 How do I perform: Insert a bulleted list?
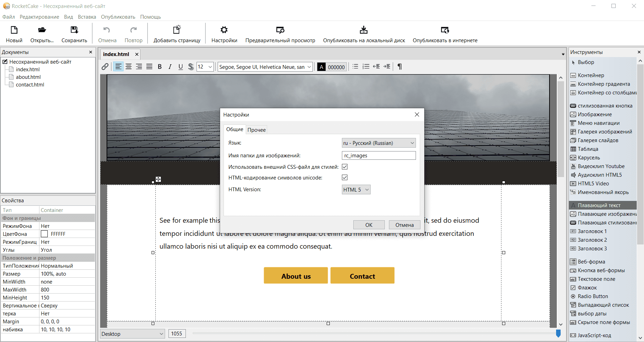point(355,66)
